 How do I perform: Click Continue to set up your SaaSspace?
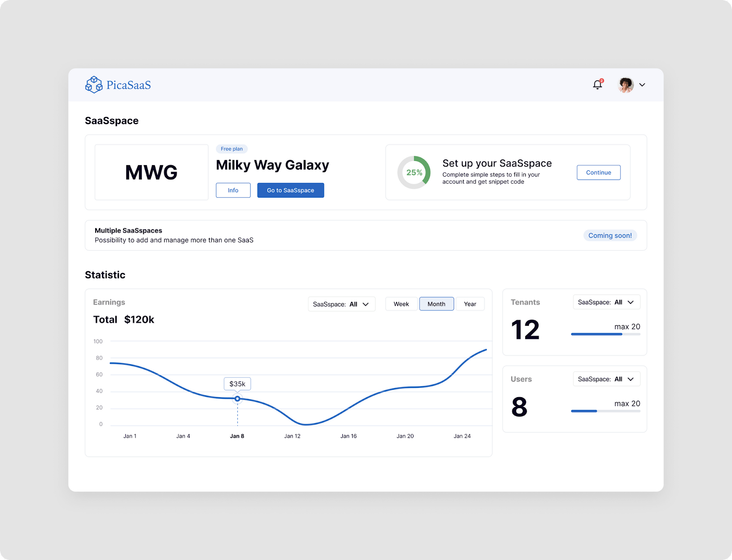[598, 172]
